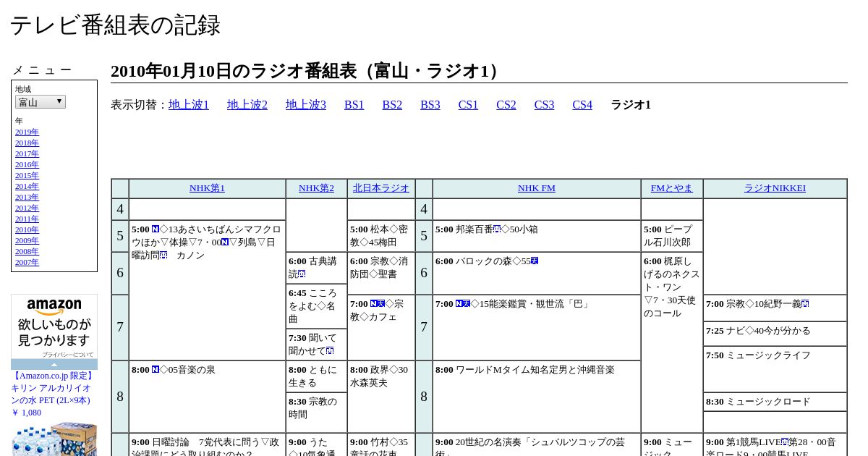Click the 6:00 宗教◇消防団◇聖書 program

point(381,273)
